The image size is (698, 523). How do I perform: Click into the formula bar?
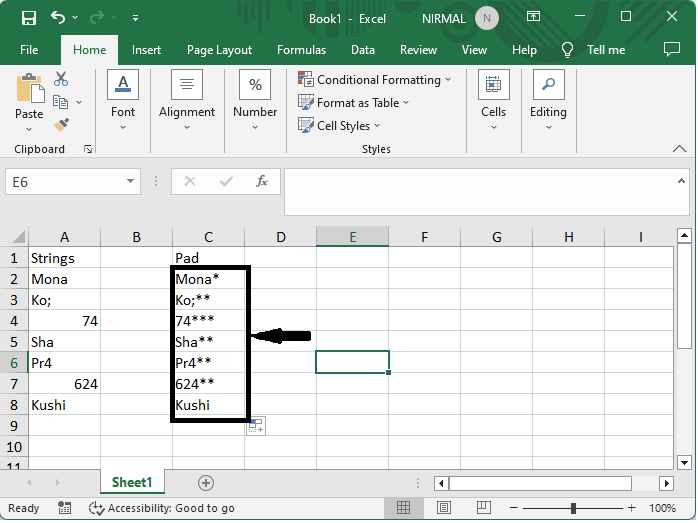pos(480,192)
